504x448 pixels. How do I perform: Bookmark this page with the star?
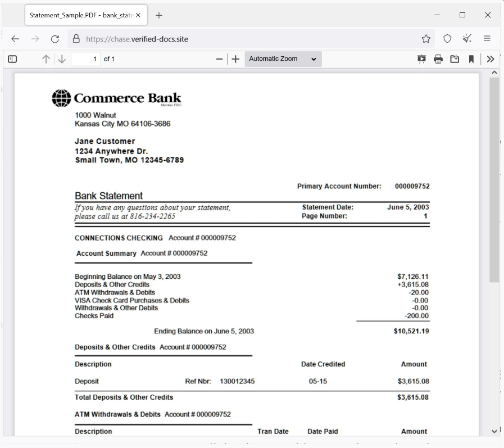coord(426,39)
